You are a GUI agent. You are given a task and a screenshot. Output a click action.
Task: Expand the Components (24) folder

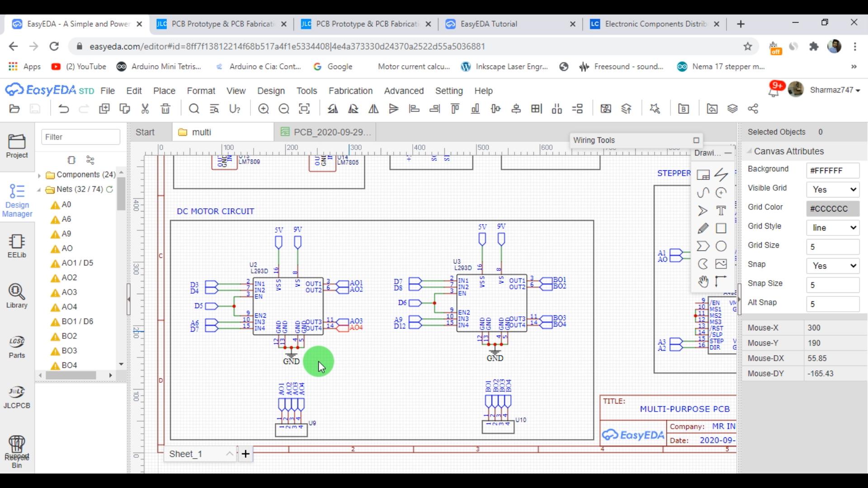pos(39,175)
